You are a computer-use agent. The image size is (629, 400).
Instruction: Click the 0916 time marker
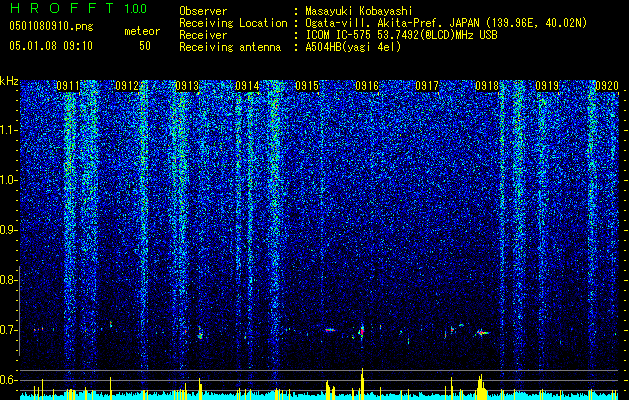click(x=367, y=86)
